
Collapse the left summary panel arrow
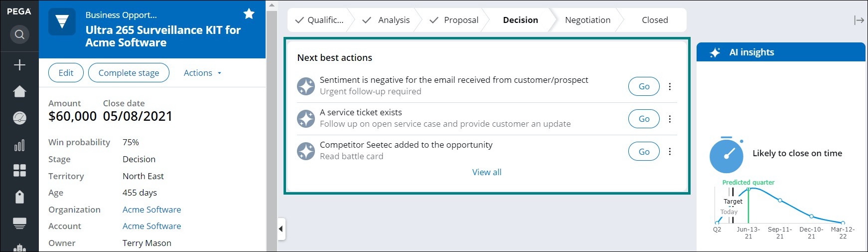(x=281, y=229)
